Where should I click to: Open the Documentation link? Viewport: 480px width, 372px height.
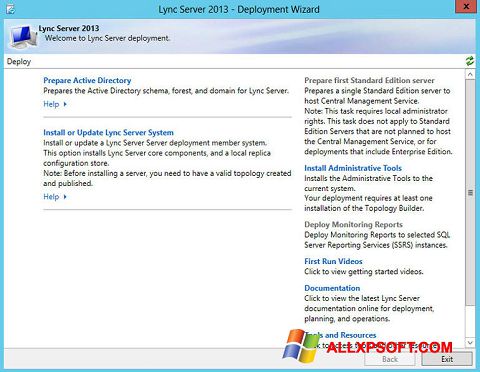click(x=332, y=288)
